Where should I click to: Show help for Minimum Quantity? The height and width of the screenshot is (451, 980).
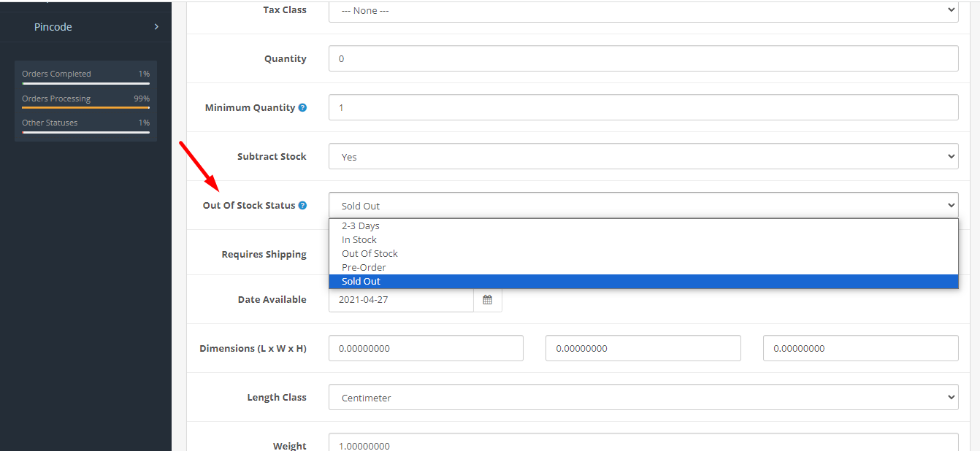[x=302, y=107]
